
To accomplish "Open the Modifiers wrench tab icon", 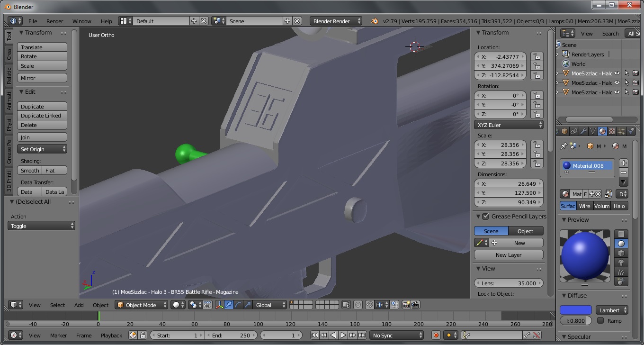I will coord(583,131).
